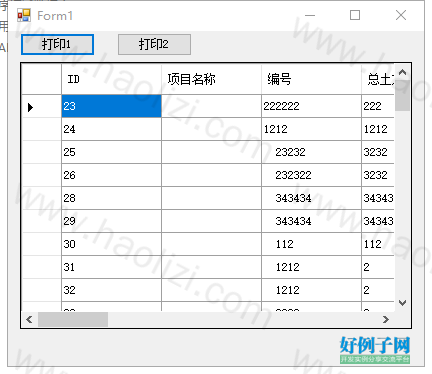Sort by 项目名称 column header
Viewport: 432px width, 374px height.
click(x=211, y=79)
